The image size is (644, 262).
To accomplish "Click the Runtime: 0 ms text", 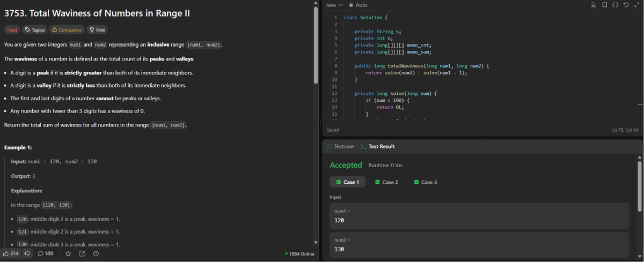I will tap(385, 165).
